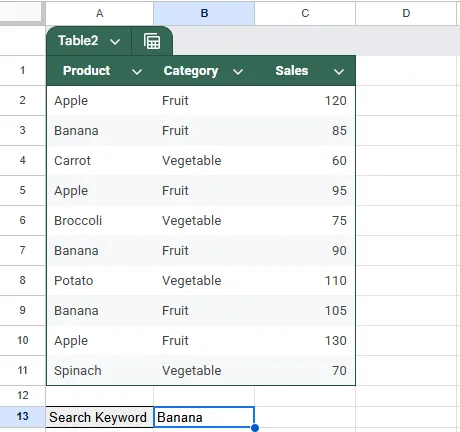Click the Banana search keyword cell B13
Image resolution: width=460 pixels, height=432 pixels.
[204, 417]
